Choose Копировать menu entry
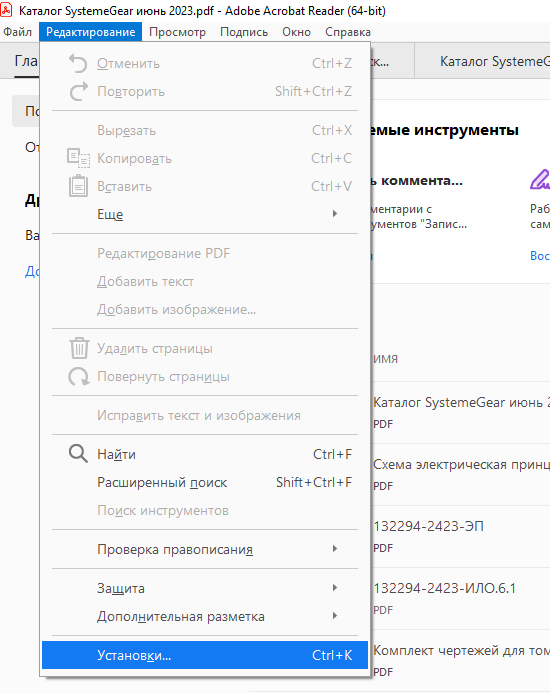This screenshot has width=550, height=693. pos(205,158)
